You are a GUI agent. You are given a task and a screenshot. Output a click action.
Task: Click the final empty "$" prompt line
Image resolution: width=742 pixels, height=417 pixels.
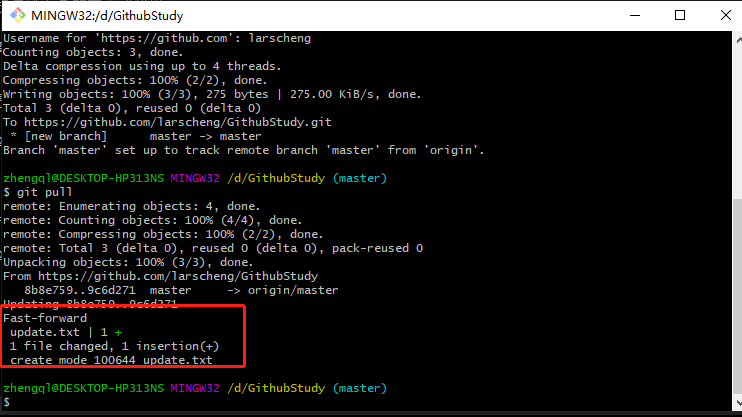coord(6,402)
